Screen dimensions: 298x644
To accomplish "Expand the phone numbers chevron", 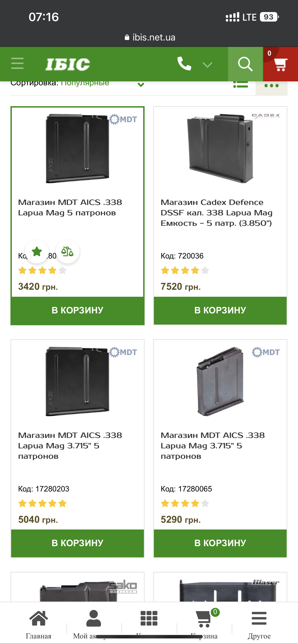I will pyautogui.click(x=207, y=65).
